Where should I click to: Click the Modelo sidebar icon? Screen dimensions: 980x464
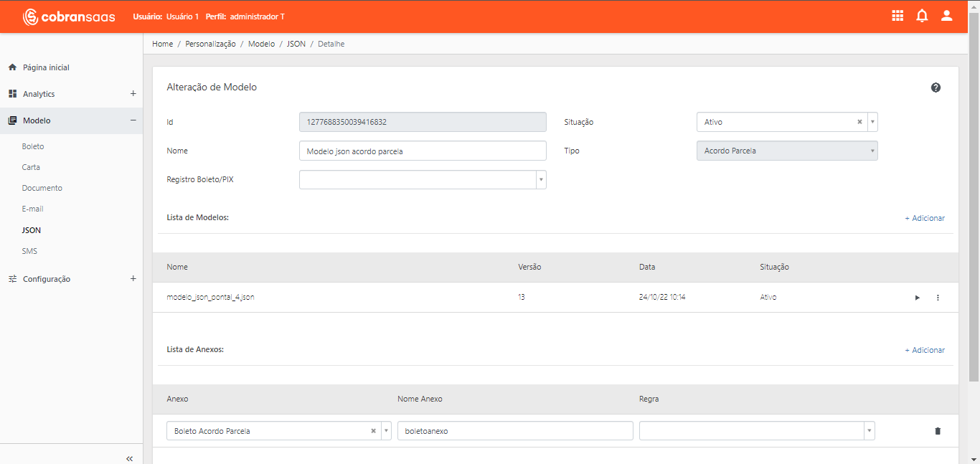point(12,120)
